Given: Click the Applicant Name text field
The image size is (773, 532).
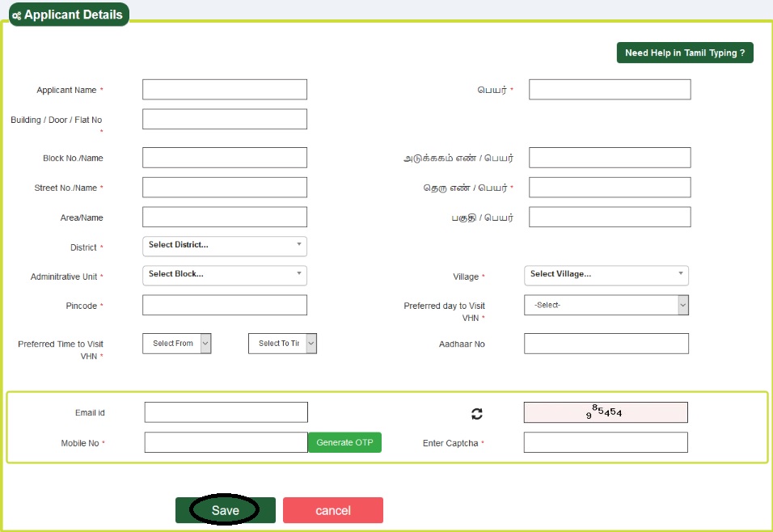Looking at the screenshot, I should (225, 90).
